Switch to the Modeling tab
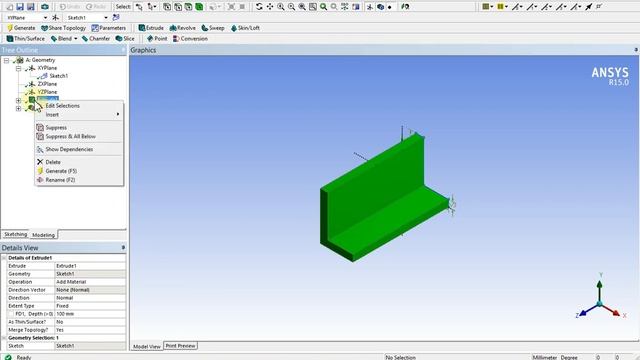640x360 pixels. [43, 235]
